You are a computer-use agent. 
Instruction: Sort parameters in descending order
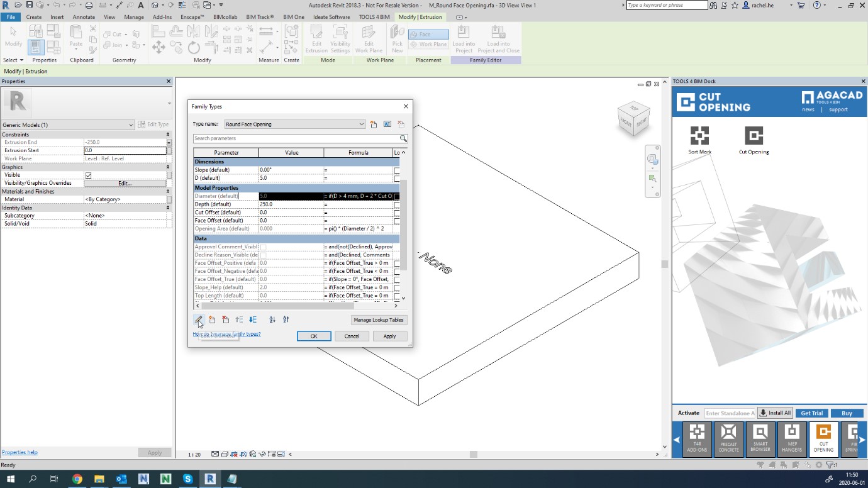[x=286, y=319]
